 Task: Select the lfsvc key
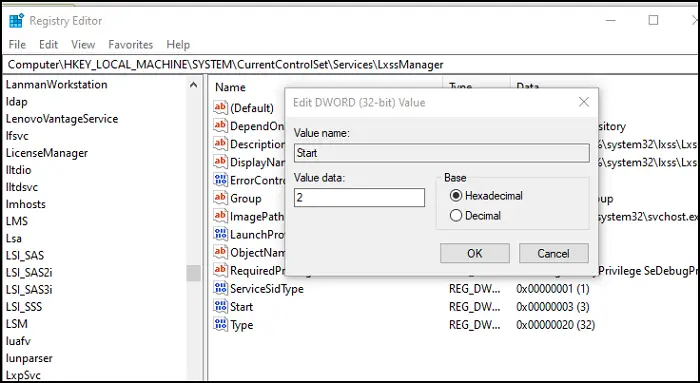(17, 136)
